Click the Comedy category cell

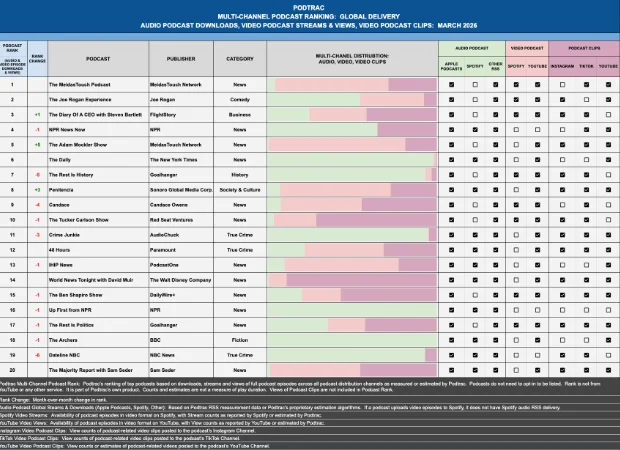[240, 100]
